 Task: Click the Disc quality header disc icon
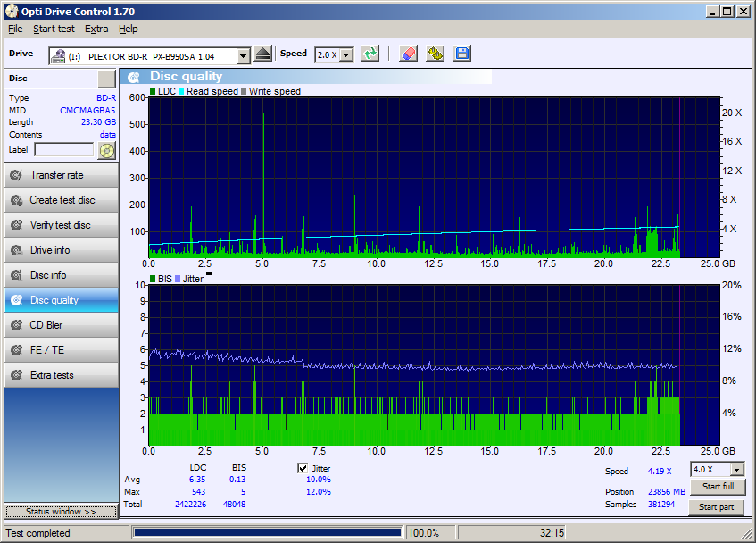tap(134, 77)
